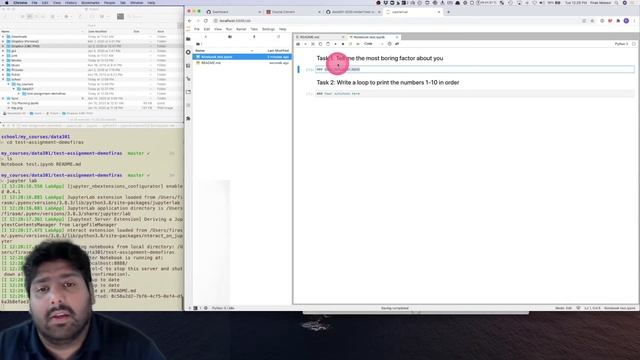Click the code cell under Task 2

click(475, 94)
